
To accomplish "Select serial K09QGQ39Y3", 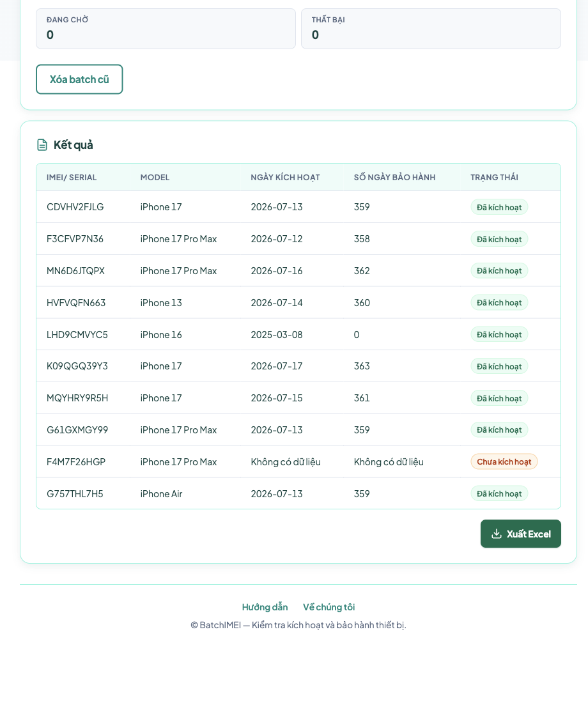I will click(x=77, y=366).
